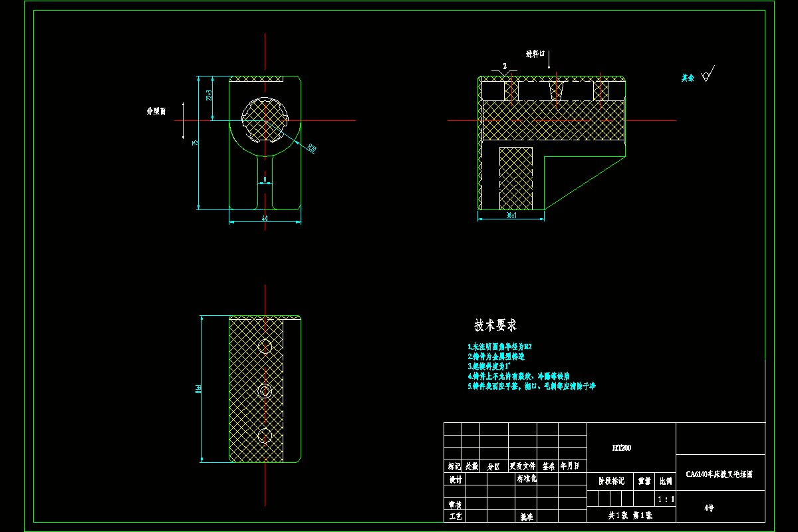798x532 pixels.
Task: Click technical requirement line 3
Action: click(489, 366)
